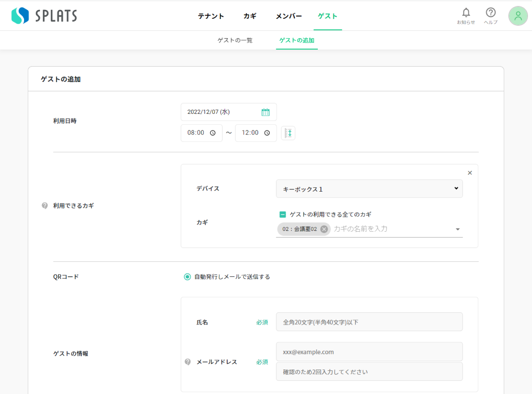Switch to the メンバー tab
The height and width of the screenshot is (394, 532).
click(289, 16)
